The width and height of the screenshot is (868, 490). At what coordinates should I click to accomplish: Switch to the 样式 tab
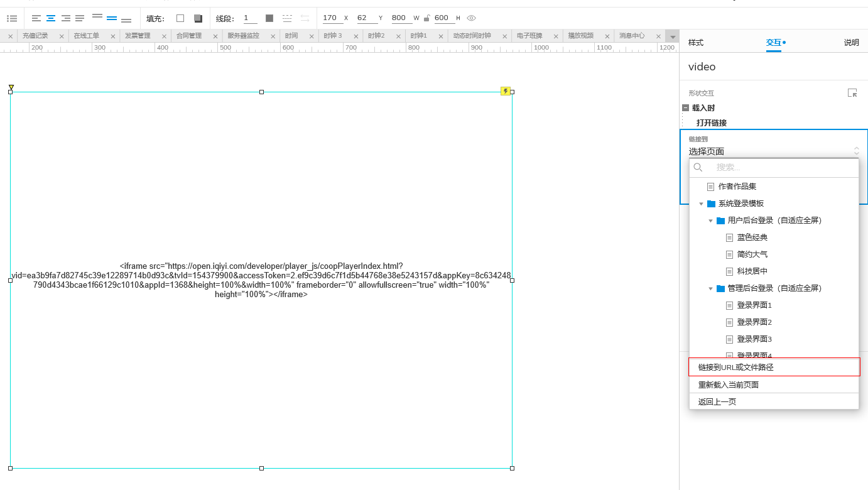pyautogui.click(x=696, y=43)
